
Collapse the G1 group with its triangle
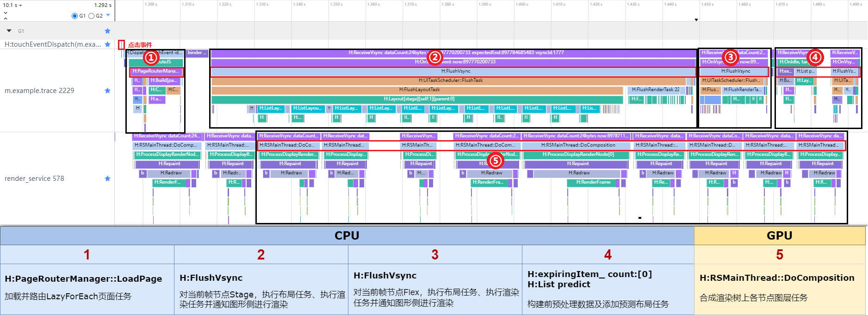pos(9,31)
